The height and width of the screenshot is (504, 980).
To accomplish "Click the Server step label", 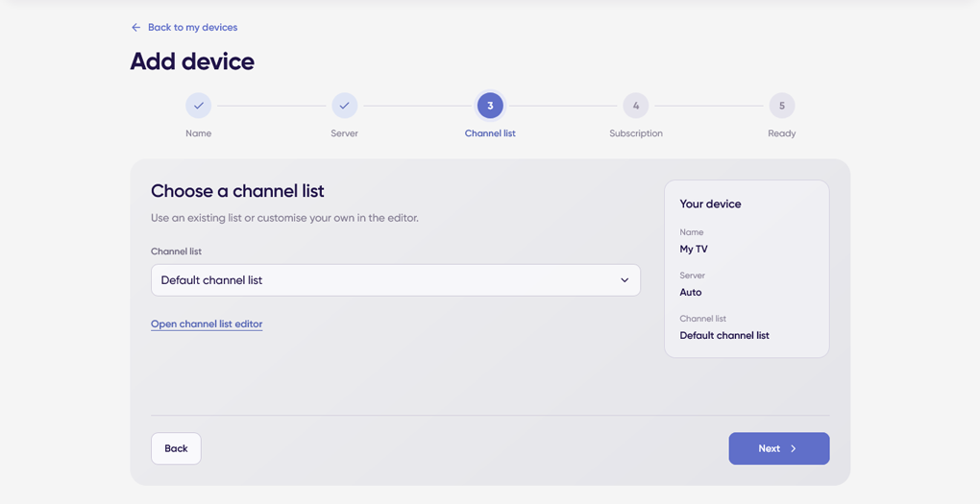I will pos(344,133).
